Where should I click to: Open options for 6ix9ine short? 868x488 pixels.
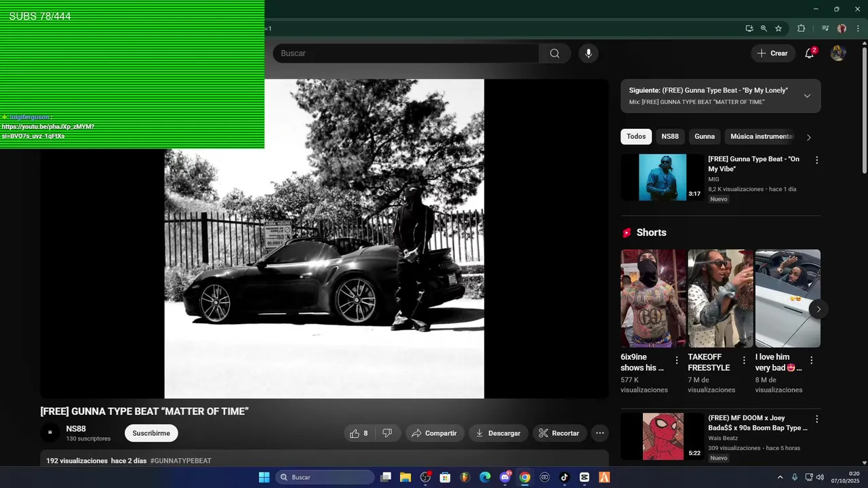(x=676, y=361)
